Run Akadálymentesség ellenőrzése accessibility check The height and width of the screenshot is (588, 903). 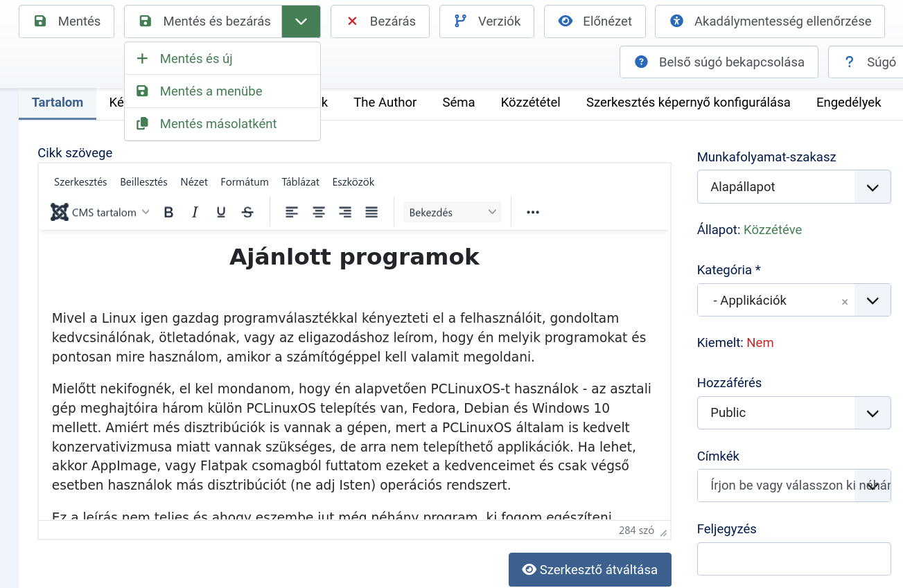[770, 21]
